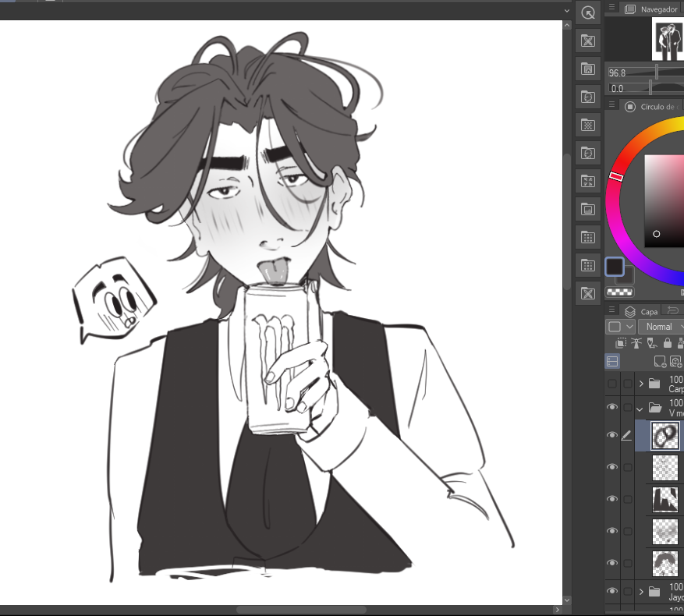Open the image picture material folder icon

pos(588,210)
